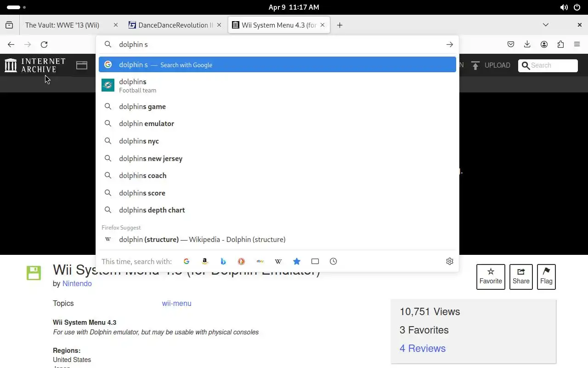The height and width of the screenshot is (368, 588).
Task: Open the power menu in top bar
Action: (577, 7)
